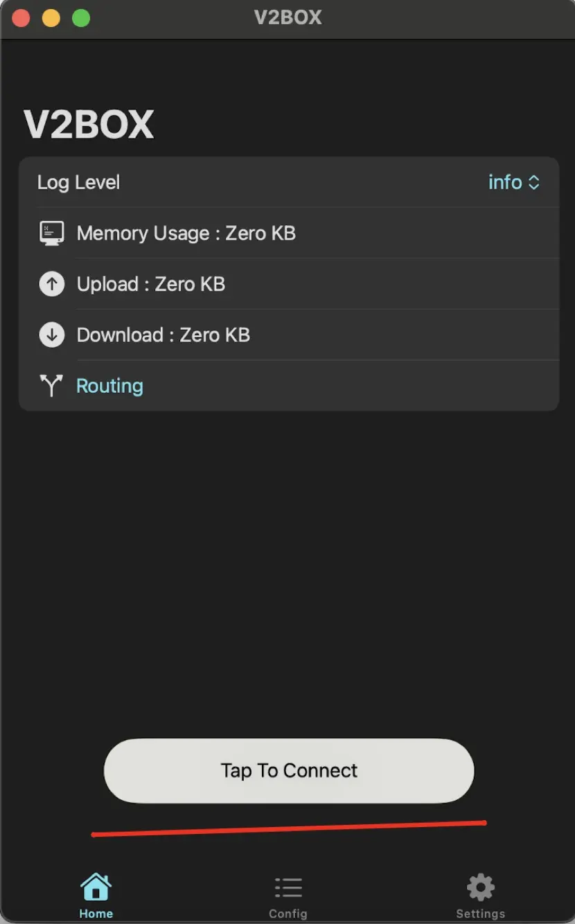Image resolution: width=575 pixels, height=924 pixels.
Task: Switch to the Config tab
Action: point(288,895)
